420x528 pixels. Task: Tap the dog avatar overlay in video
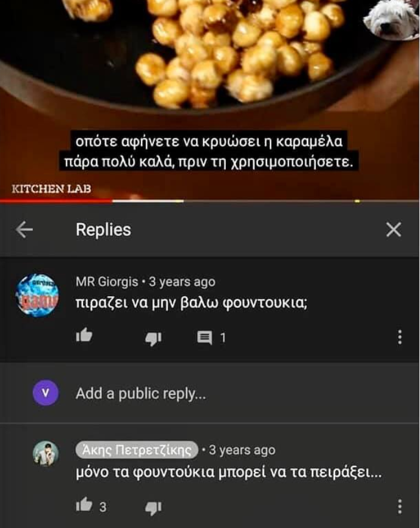point(391,19)
